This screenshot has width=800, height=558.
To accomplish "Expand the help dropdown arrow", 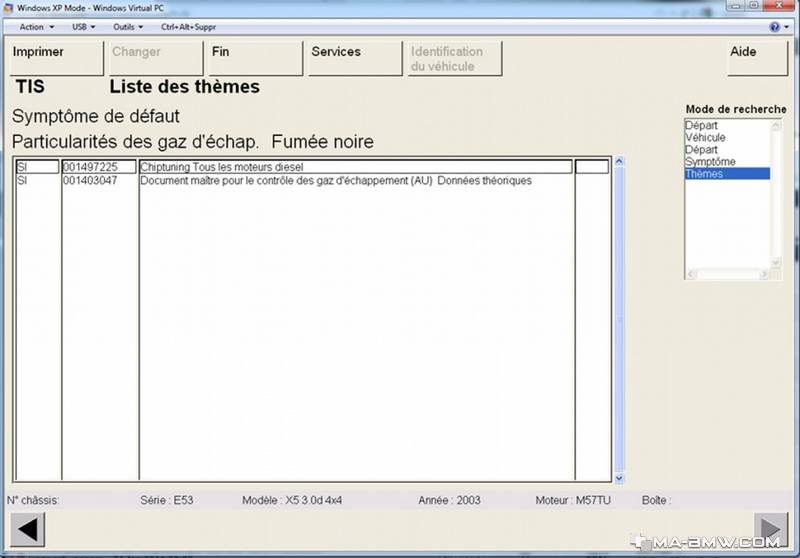I will point(786,27).
